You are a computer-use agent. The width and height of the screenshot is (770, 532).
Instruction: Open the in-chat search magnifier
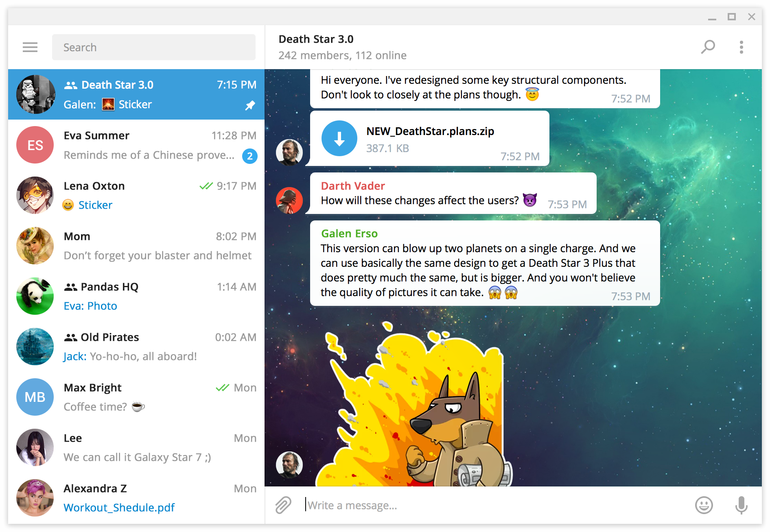708,47
